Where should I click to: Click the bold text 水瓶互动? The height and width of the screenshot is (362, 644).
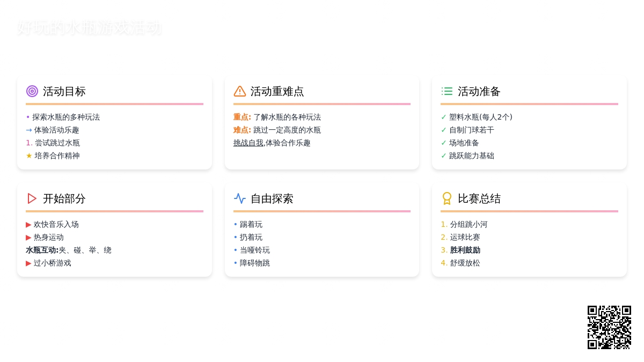tap(42, 250)
